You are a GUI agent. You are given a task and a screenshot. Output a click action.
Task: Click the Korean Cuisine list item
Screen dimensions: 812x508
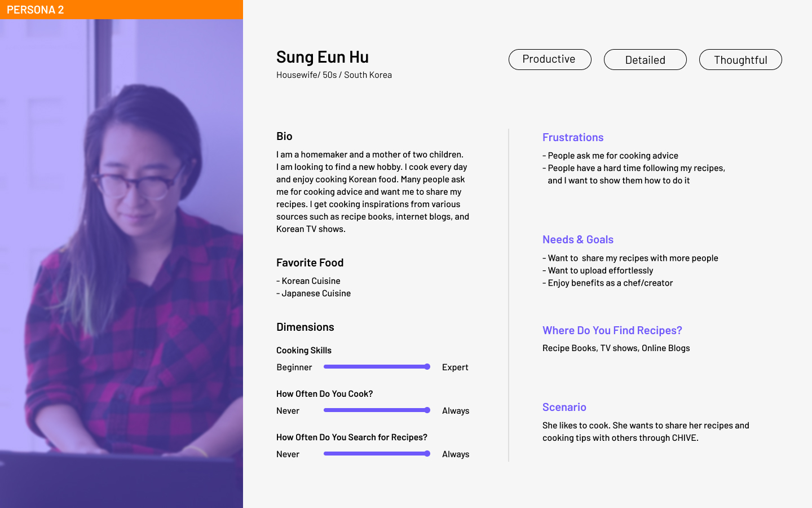point(308,281)
